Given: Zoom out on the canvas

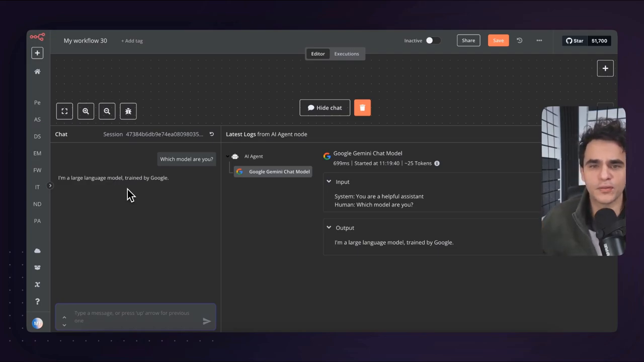Looking at the screenshot, I should click(x=107, y=111).
